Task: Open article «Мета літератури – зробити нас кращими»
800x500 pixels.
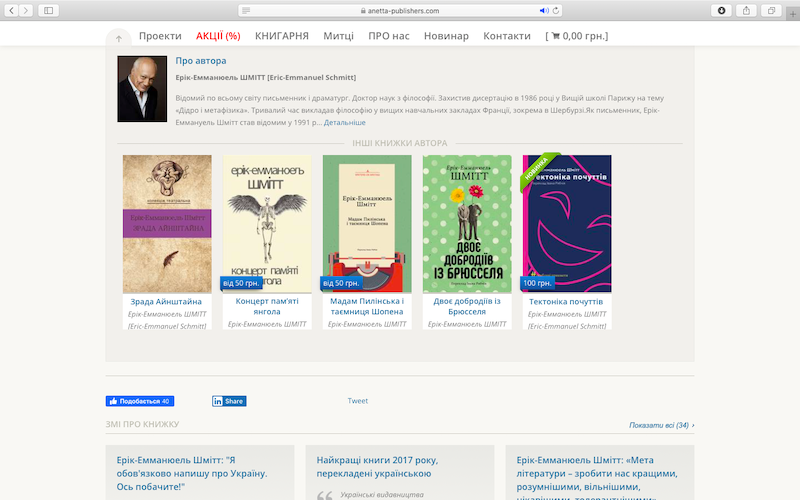Action: (x=597, y=477)
